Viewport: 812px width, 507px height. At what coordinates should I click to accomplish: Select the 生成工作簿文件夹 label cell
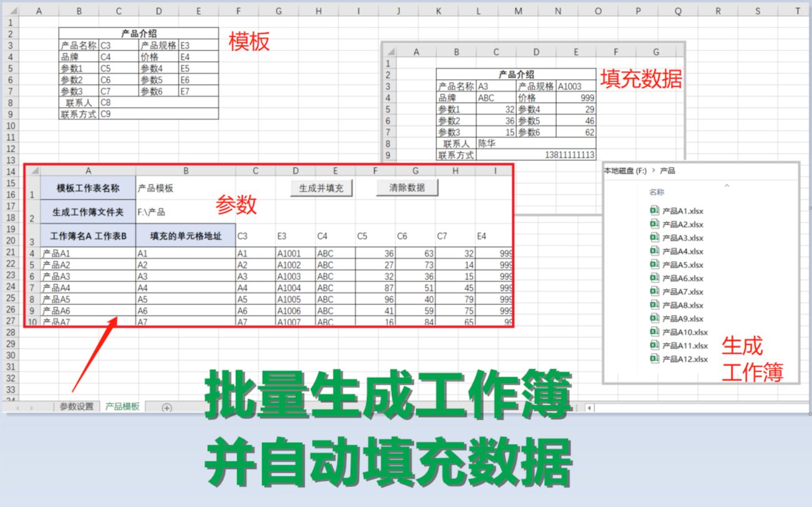(88, 212)
